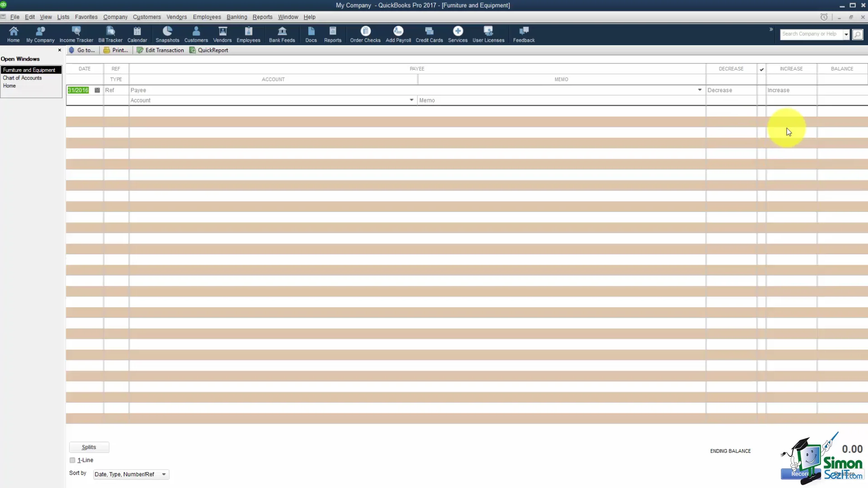Open the Window menu
The height and width of the screenshot is (488, 868).
288,17
